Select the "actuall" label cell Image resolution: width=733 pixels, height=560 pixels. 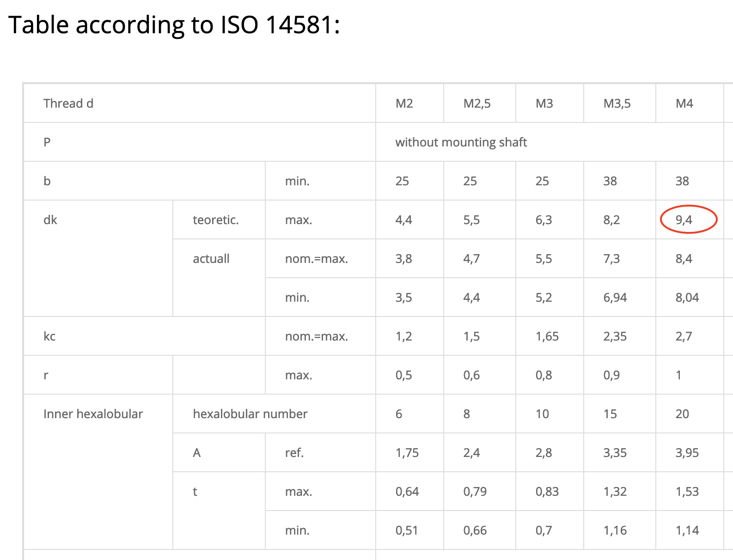[x=211, y=259]
